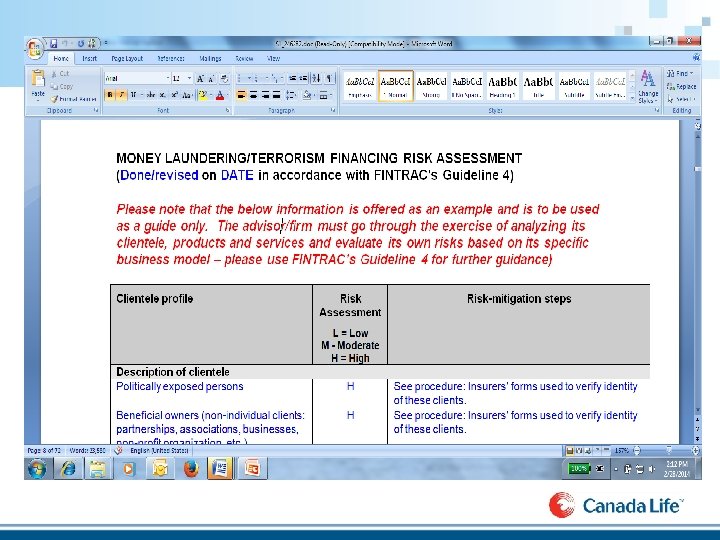Image resolution: width=720 pixels, height=540 pixels.
Task: Open PowerPoint from the taskbar
Action: (x=252, y=469)
